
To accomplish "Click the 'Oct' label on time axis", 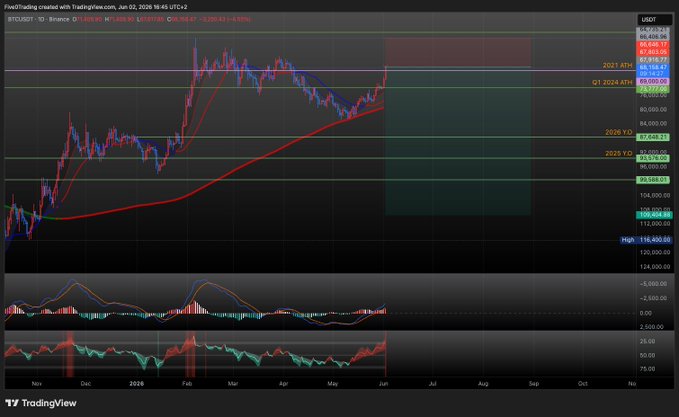I will pos(583,384).
